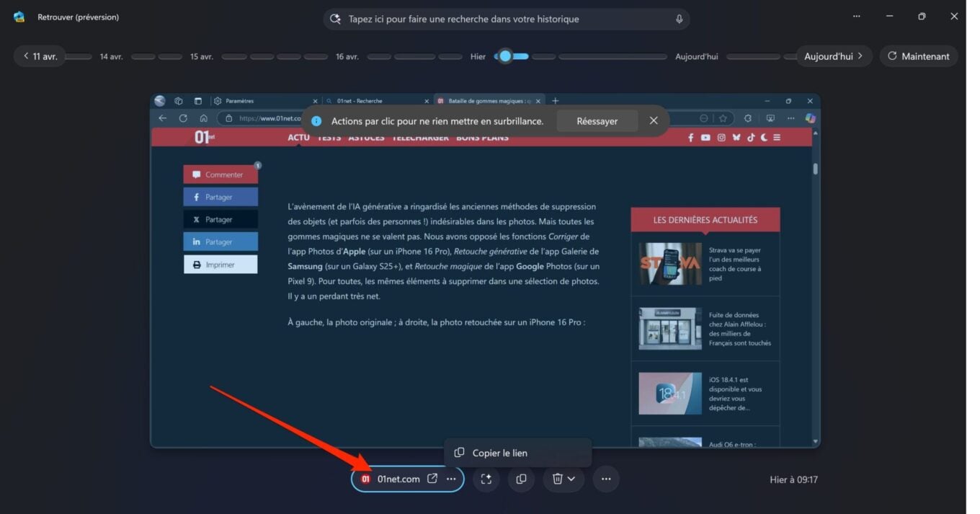The image size is (980, 514).
Task: Click the copy snapshot icon in the bottom toolbar
Action: [521, 479]
